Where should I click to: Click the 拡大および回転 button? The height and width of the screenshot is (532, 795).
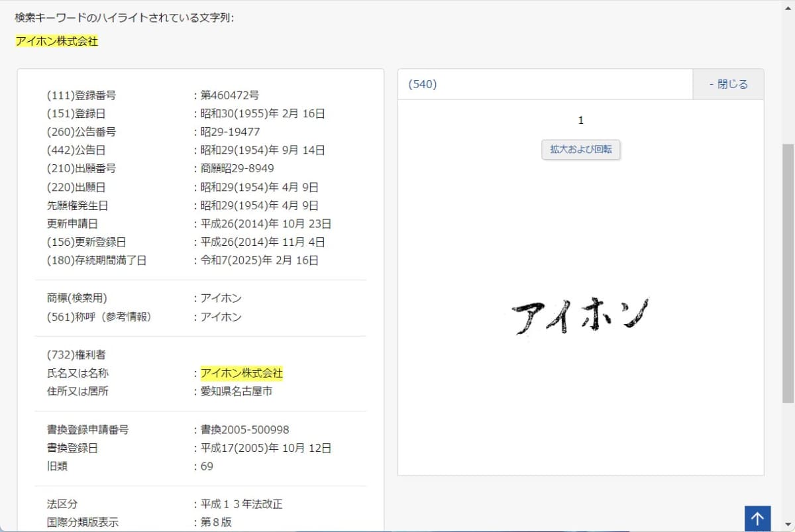pos(581,150)
